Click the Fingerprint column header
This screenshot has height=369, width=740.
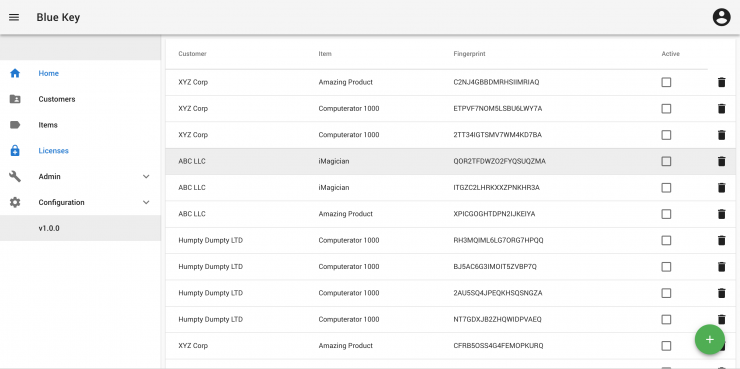click(x=469, y=54)
